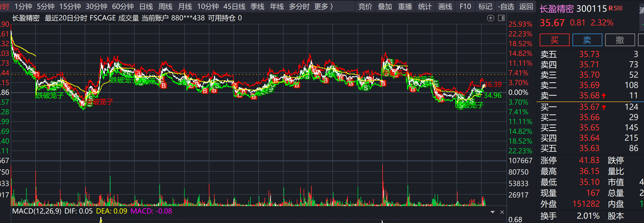Click the 36.39 red price marker on chart
This screenshot has width=644, height=223.
pos(493,85)
